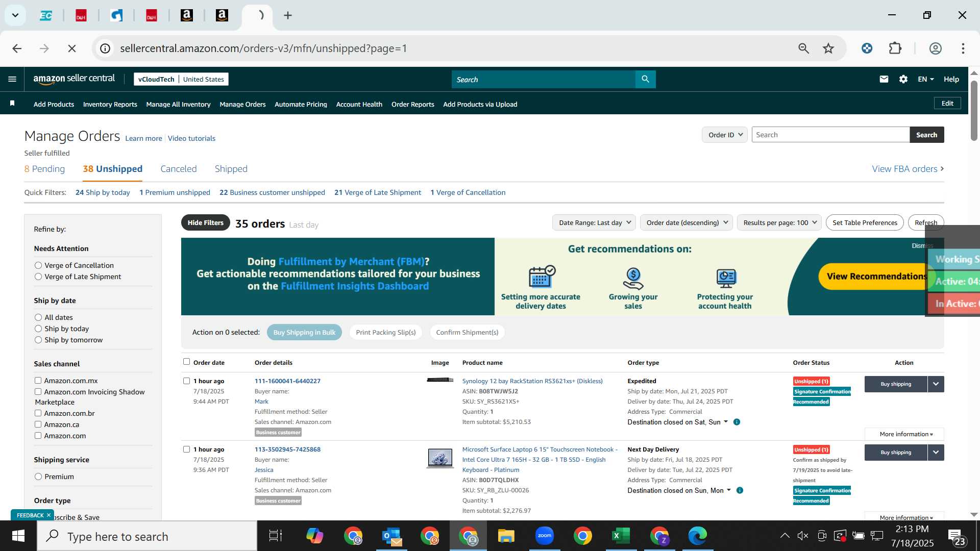Viewport: 980px width, 551px height.
Task: Expand Destination closed on Sat, Sun details
Action: click(677, 422)
